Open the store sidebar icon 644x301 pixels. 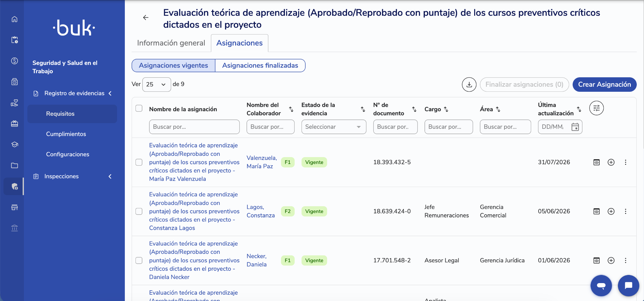point(14,207)
